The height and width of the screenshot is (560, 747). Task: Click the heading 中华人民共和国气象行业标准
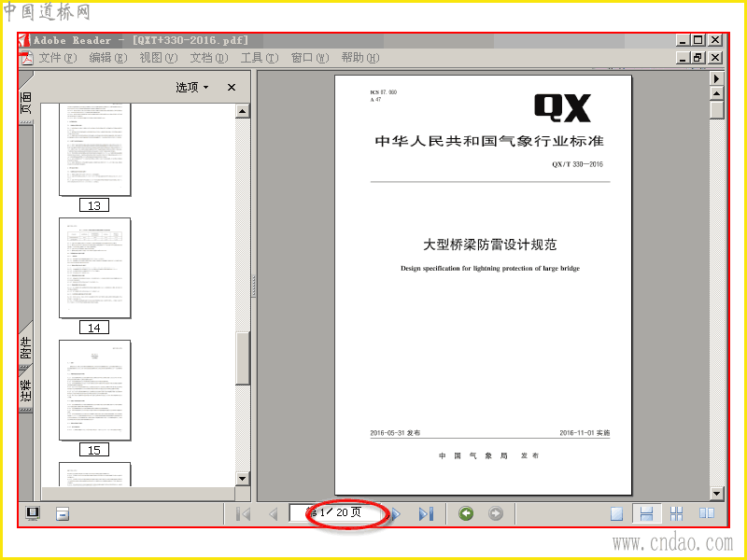pos(489,141)
